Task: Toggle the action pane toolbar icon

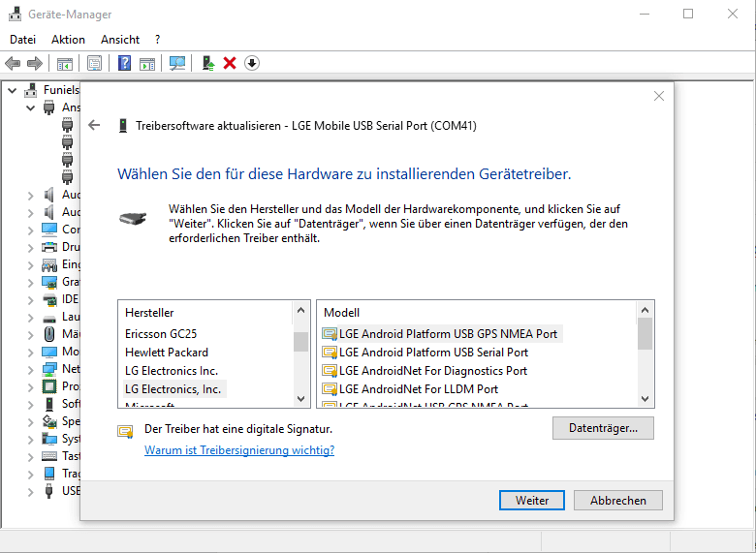Action: (147, 63)
